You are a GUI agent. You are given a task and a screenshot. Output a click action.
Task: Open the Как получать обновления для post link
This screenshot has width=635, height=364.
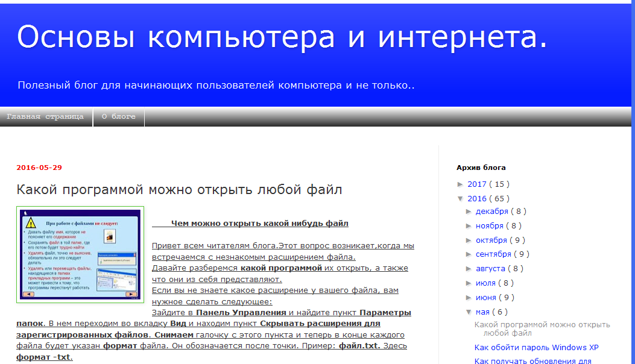[532, 361]
